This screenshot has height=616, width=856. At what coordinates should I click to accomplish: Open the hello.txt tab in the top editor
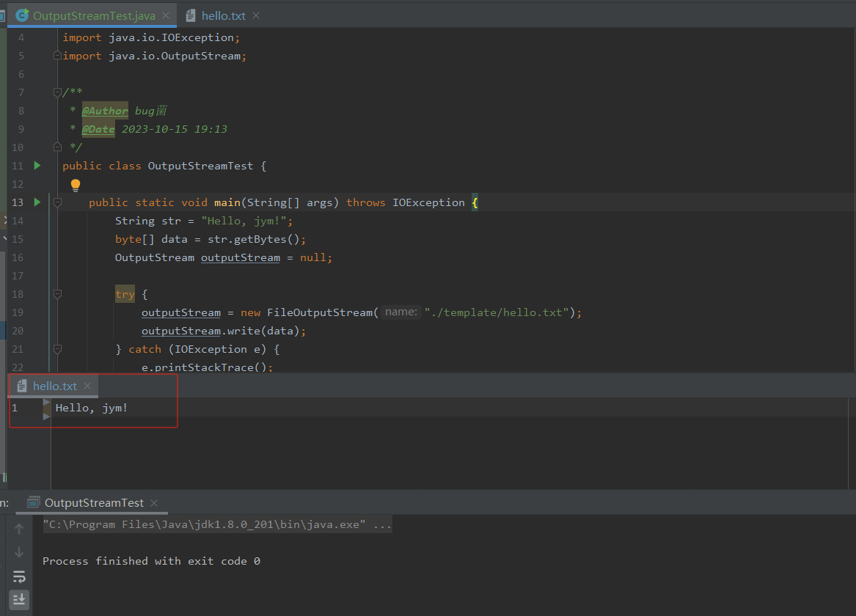(x=223, y=16)
